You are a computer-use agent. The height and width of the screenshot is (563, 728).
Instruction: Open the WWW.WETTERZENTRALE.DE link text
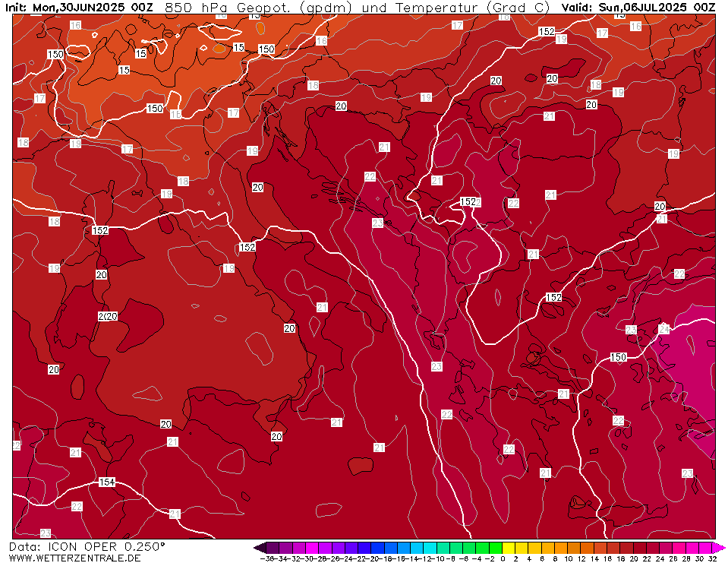(74, 558)
